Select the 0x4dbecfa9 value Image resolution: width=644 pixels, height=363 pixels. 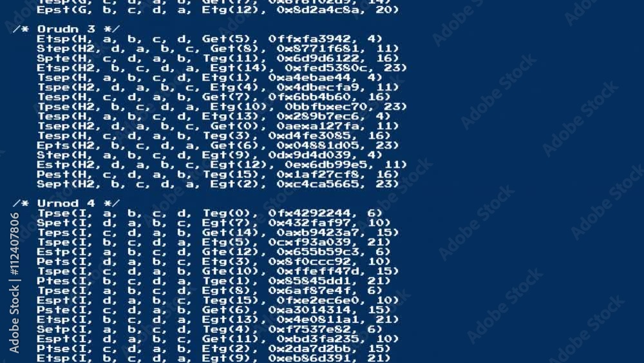tap(320, 87)
